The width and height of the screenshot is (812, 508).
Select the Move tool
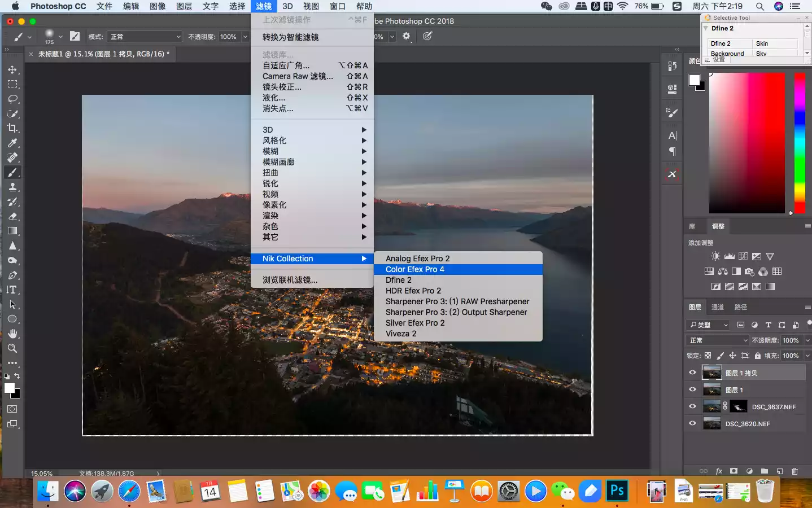[x=12, y=69]
